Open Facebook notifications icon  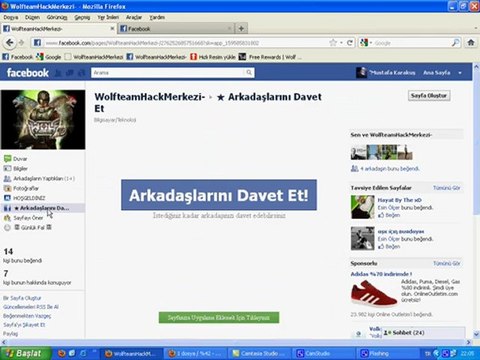81,73
